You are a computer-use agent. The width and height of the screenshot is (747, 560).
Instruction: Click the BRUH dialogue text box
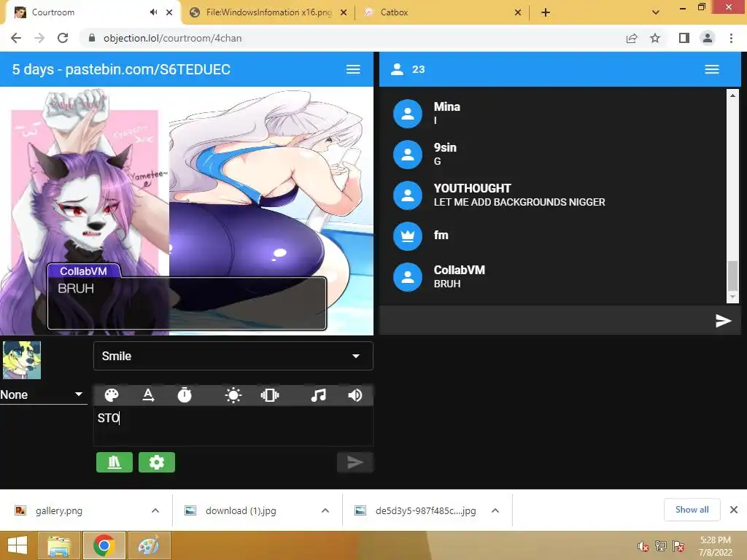[187, 303]
